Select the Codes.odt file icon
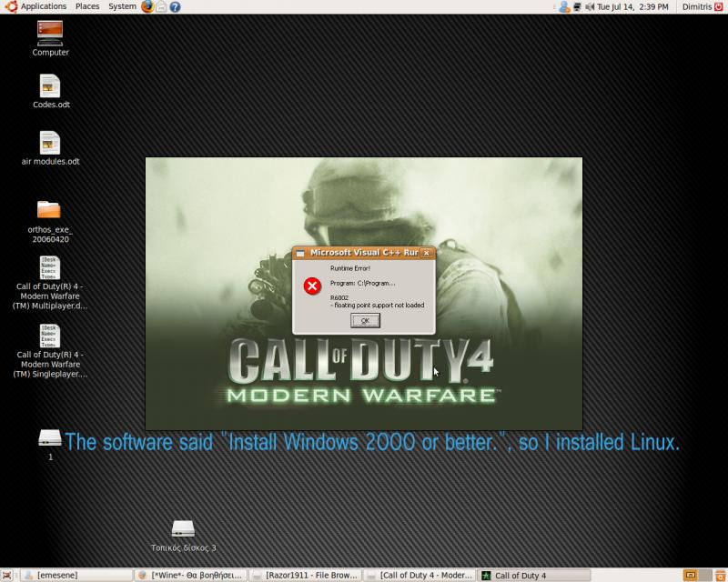The image size is (728, 582). pos(51,92)
